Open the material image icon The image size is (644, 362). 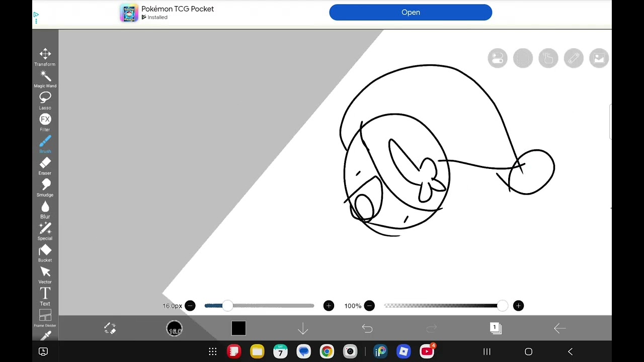coord(599,58)
